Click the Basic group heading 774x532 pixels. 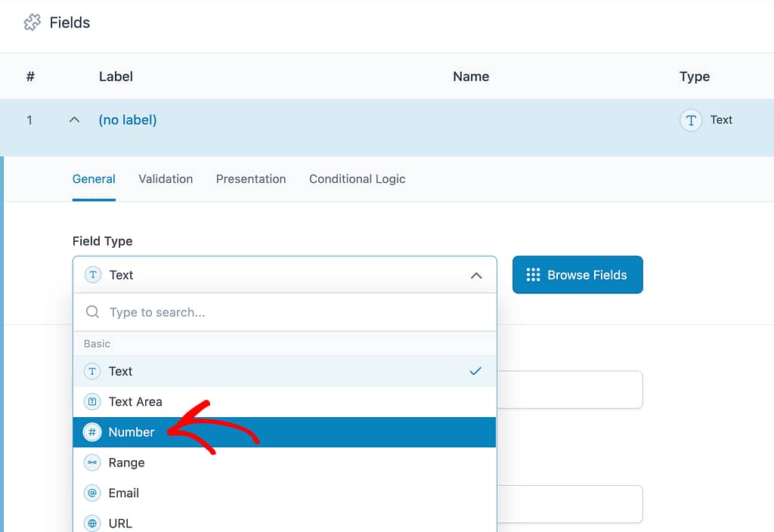click(97, 344)
